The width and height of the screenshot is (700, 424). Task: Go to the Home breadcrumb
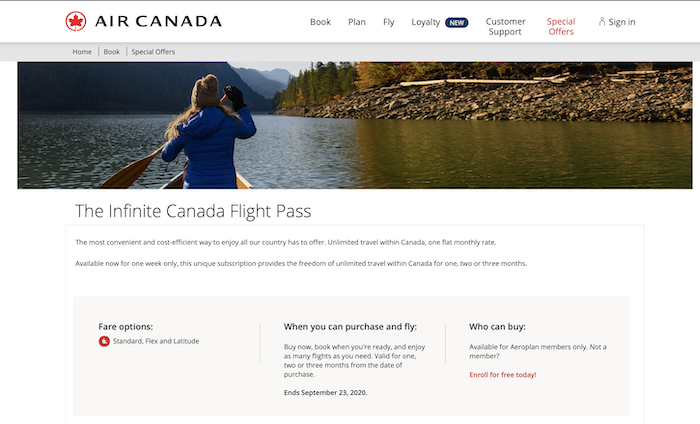[82, 52]
